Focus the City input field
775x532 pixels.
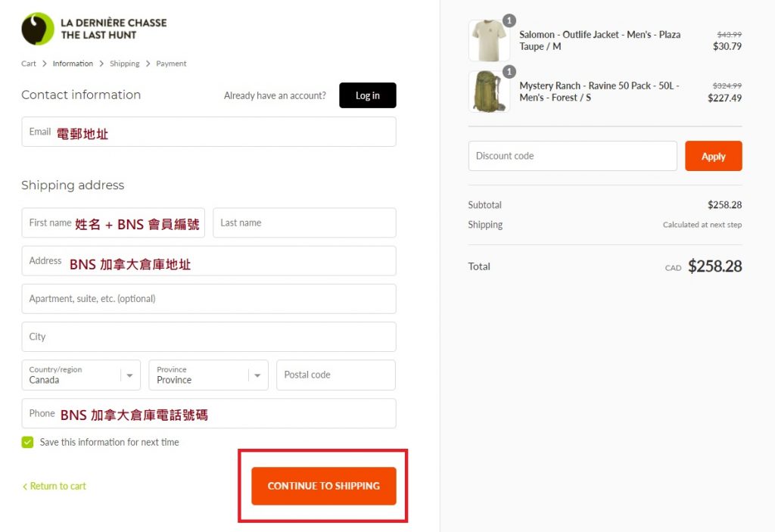[208, 337]
